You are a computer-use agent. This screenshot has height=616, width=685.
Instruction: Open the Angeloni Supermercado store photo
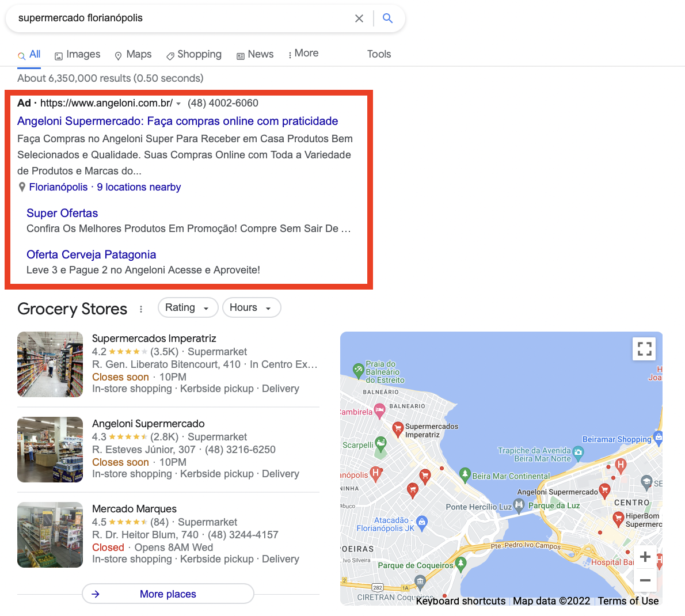tap(50, 450)
